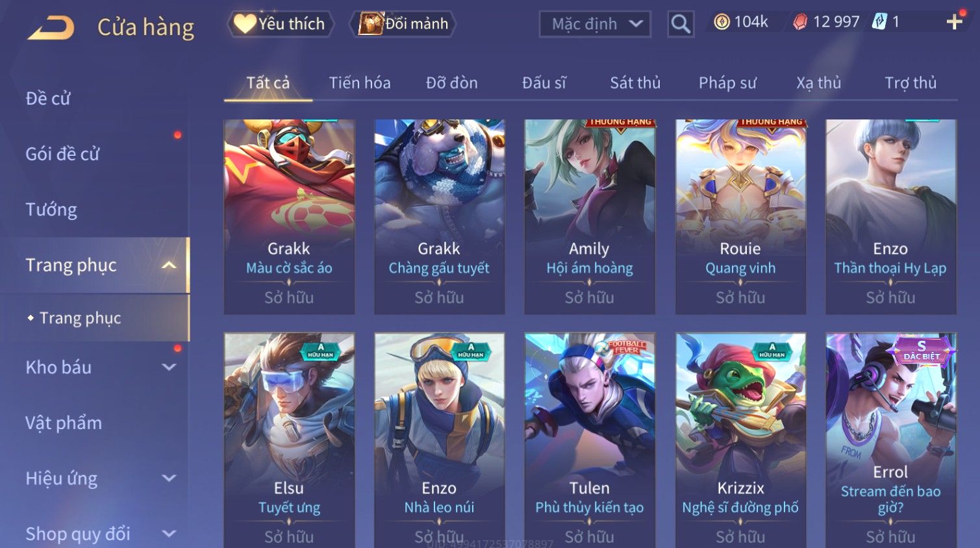Image resolution: width=980 pixels, height=548 pixels.
Task: Go back using the gold arrow icon
Action: [51, 28]
